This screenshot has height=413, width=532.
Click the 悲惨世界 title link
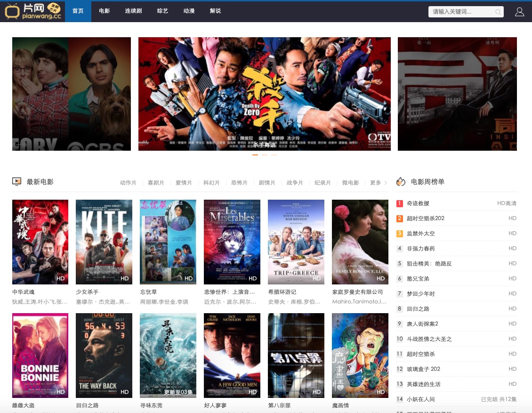click(x=229, y=292)
